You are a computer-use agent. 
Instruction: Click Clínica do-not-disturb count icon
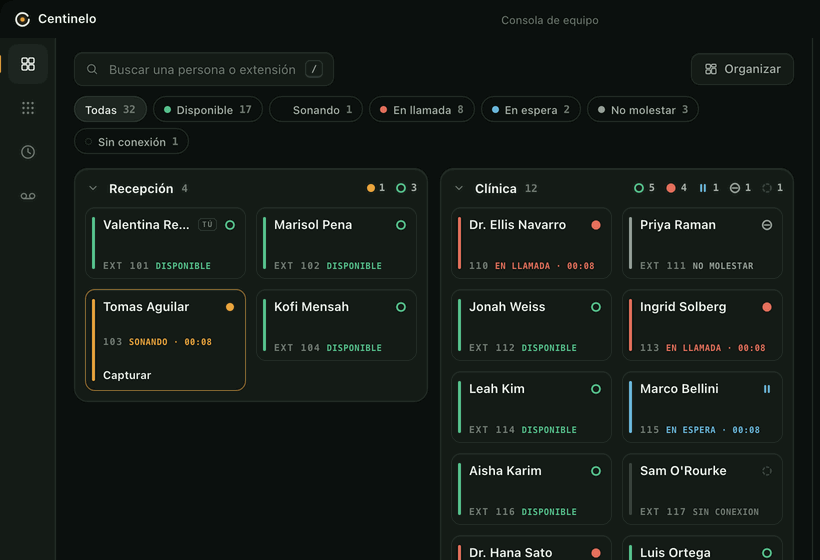coord(735,188)
